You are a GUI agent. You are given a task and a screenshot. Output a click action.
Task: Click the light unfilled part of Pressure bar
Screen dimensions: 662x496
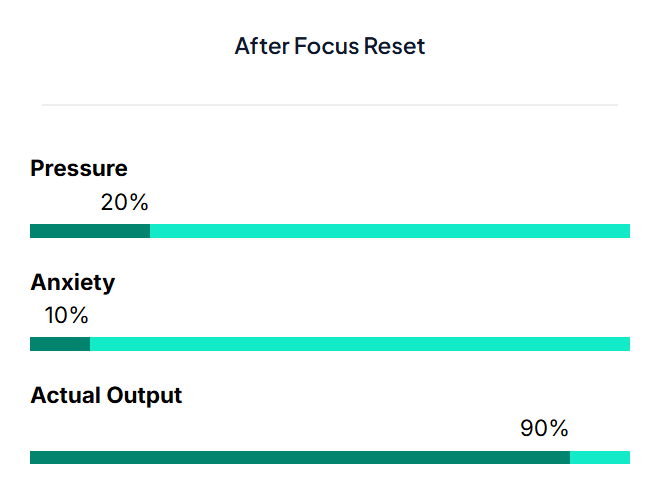(x=390, y=231)
